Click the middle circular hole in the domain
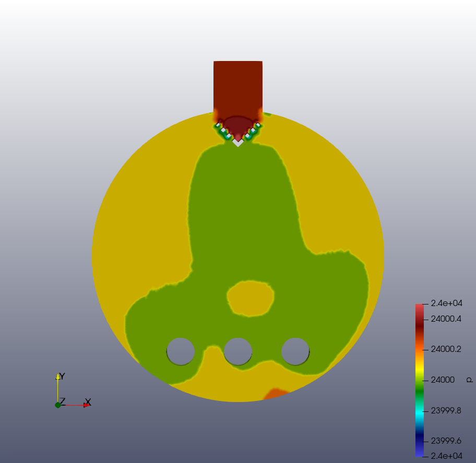 coord(238,351)
